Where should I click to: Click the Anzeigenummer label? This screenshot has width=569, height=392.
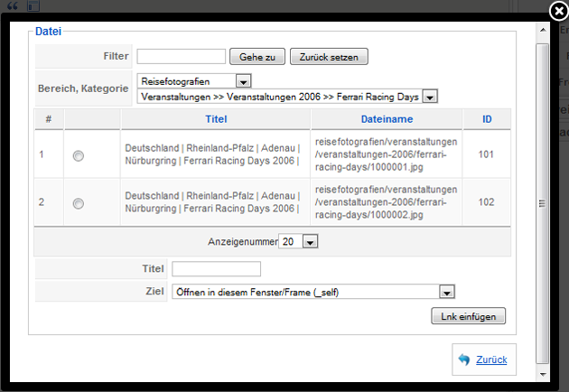[243, 242]
